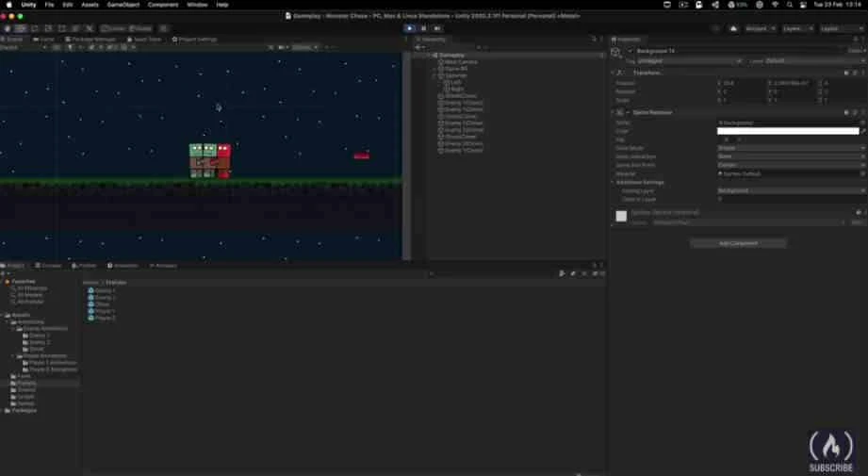Image resolution: width=868 pixels, height=476 pixels.
Task: Open the Sprite Renderer component menu icon
Action: [x=862, y=112]
